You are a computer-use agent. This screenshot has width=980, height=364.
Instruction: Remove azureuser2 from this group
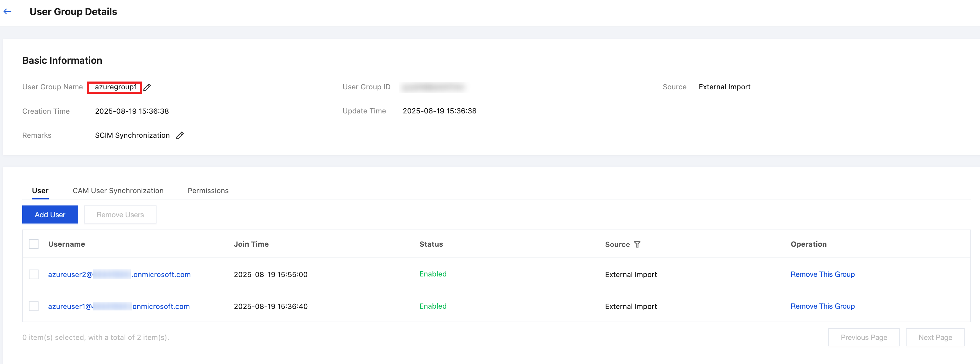[x=822, y=274]
